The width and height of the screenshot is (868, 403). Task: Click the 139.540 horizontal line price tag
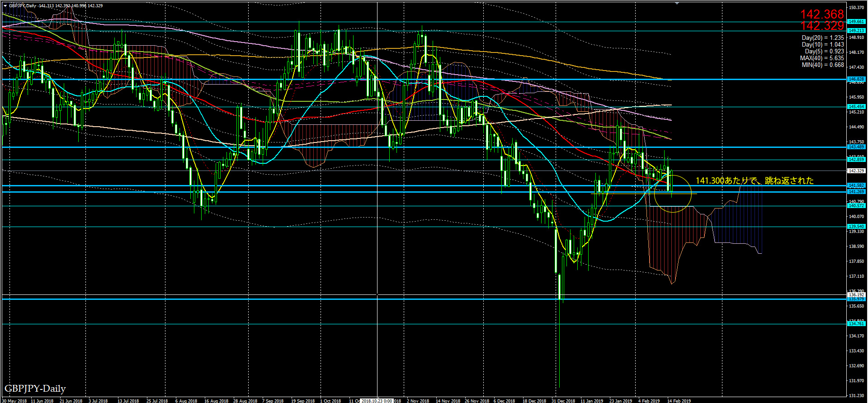[x=856, y=227]
